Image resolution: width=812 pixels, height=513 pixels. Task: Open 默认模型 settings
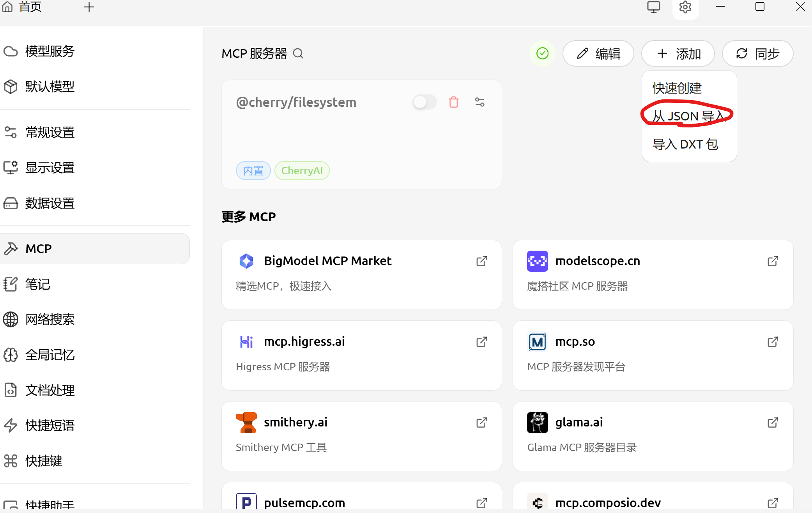coord(95,87)
